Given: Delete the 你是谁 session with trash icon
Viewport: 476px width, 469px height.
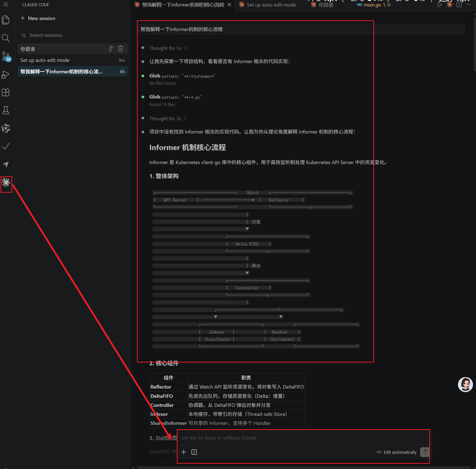Looking at the screenshot, I should point(120,49).
